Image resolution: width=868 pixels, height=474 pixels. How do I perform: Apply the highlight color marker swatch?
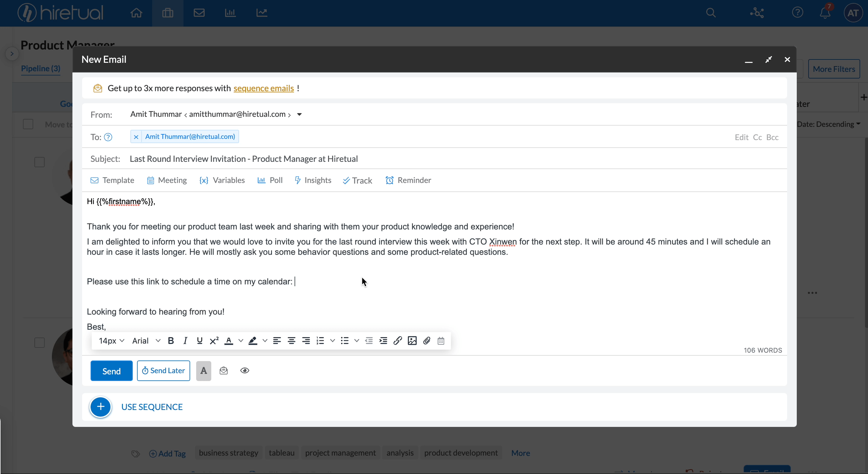click(253, 341)
